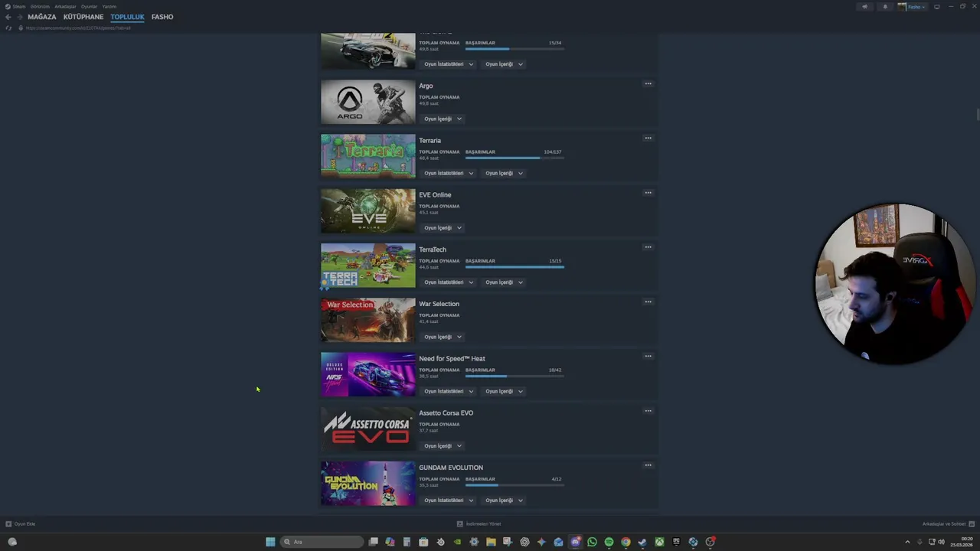This screenshot has height=551, width=980.
Task: Open the Terraria game title link
Action: coord(430,141)
